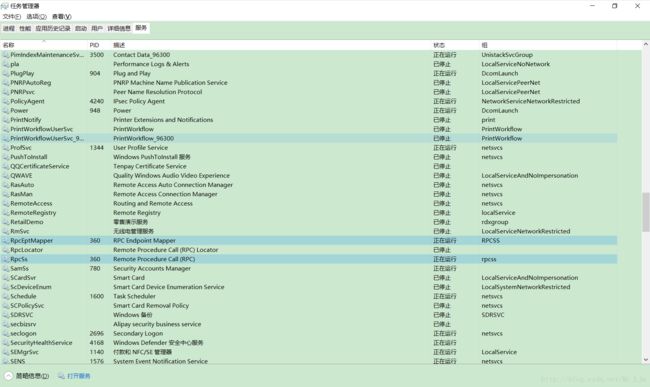Click the PID 4240 cell

(97, 101)
